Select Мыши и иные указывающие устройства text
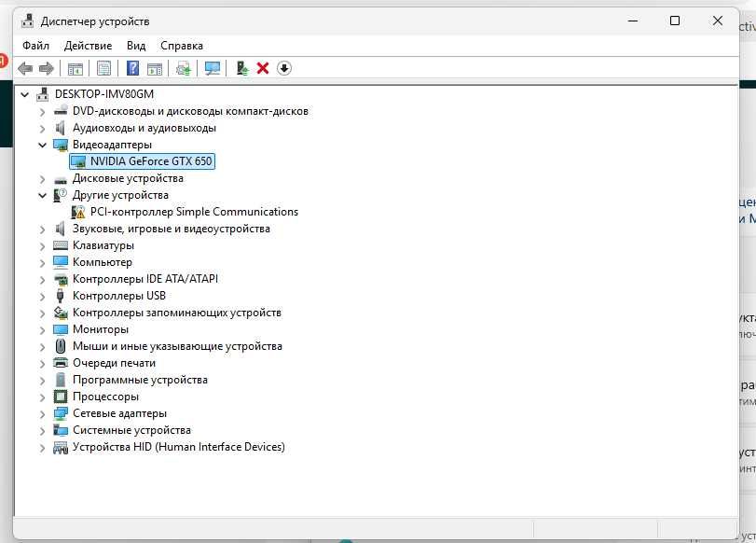 coord(177,346)
